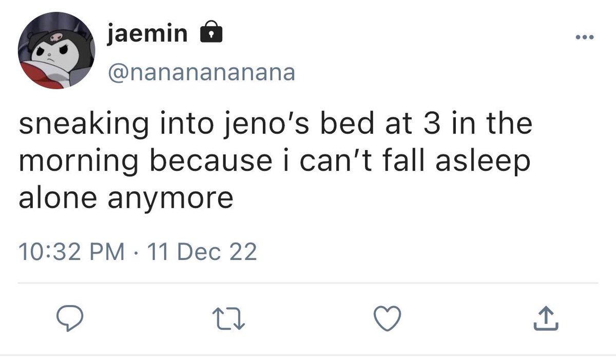Viewport: 616px width, 364px height.
Task: Click the display name "jaemin"
Action: click(147, 34)
